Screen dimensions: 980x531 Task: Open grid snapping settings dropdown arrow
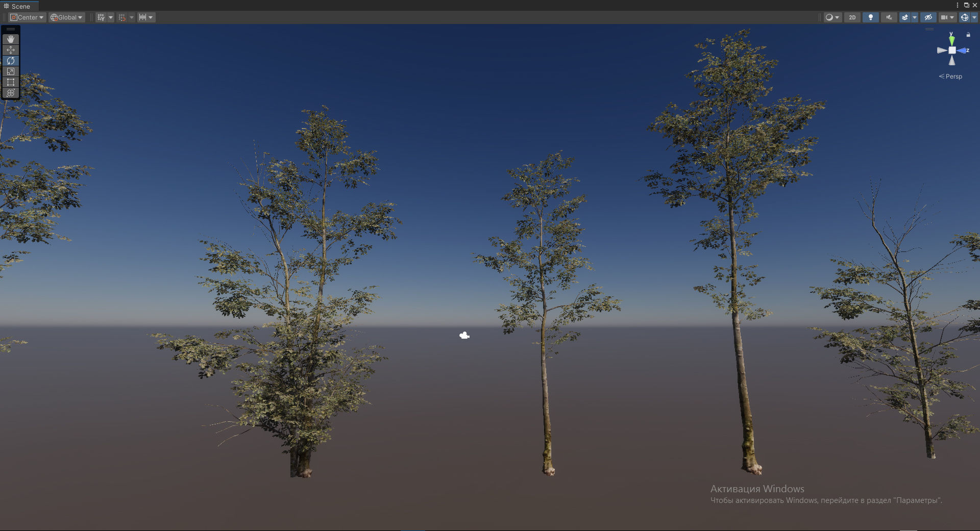(132, 17)
